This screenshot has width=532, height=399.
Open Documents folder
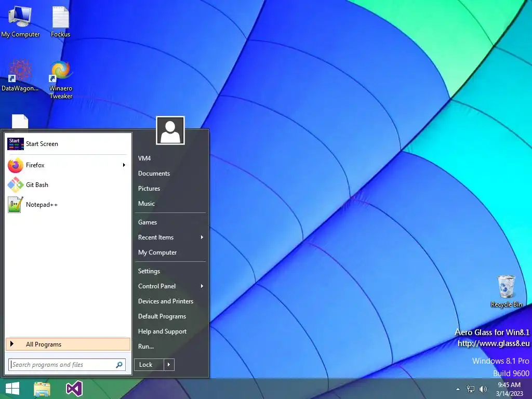pos(170,174)
